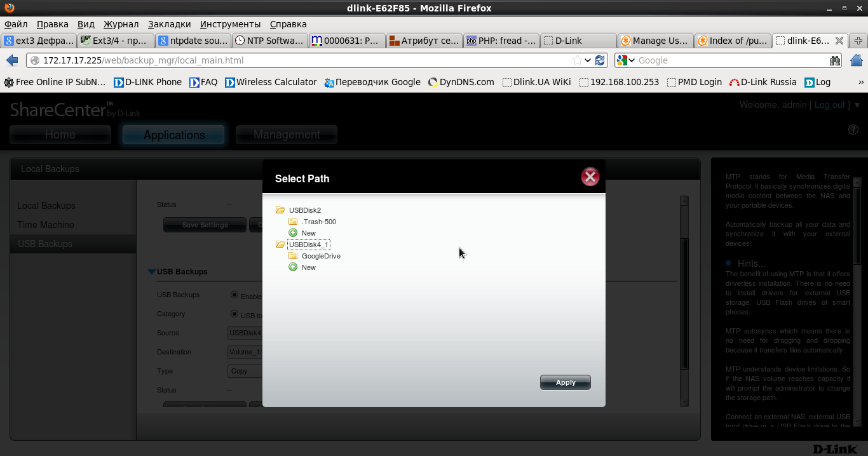The width and height of the screenshot is (868, 456).
Task: Open the Applications section
Action: click(173, 135)
